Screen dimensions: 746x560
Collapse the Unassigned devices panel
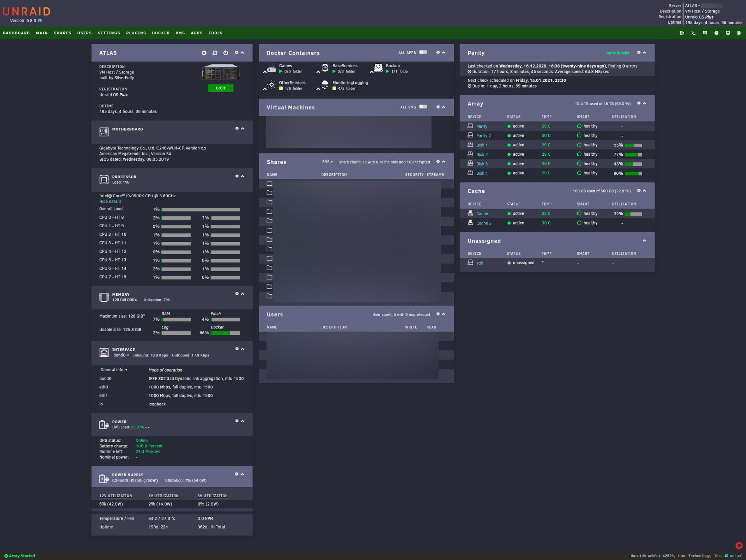click(x=644, y=241)
